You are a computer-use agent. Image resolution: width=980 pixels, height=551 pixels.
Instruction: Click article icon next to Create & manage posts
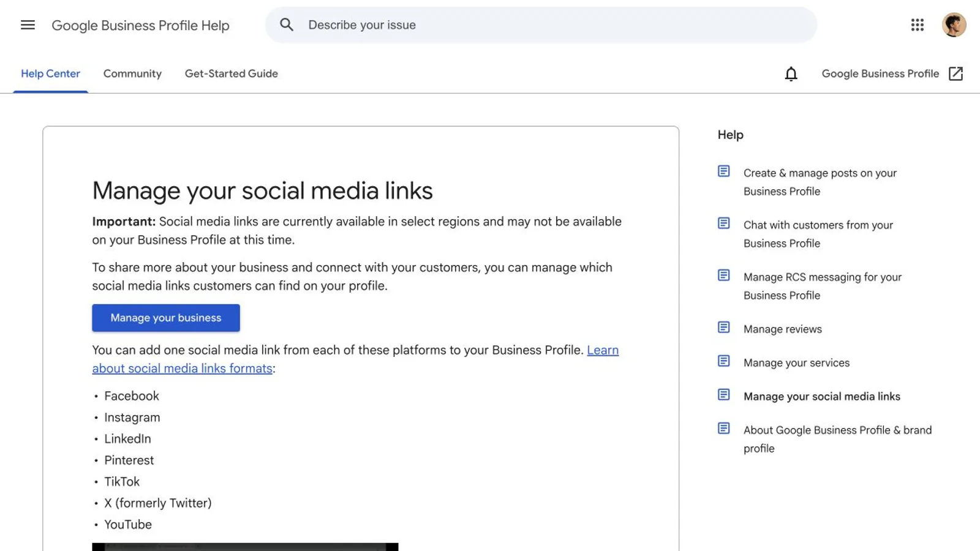[x=723, y=171]
